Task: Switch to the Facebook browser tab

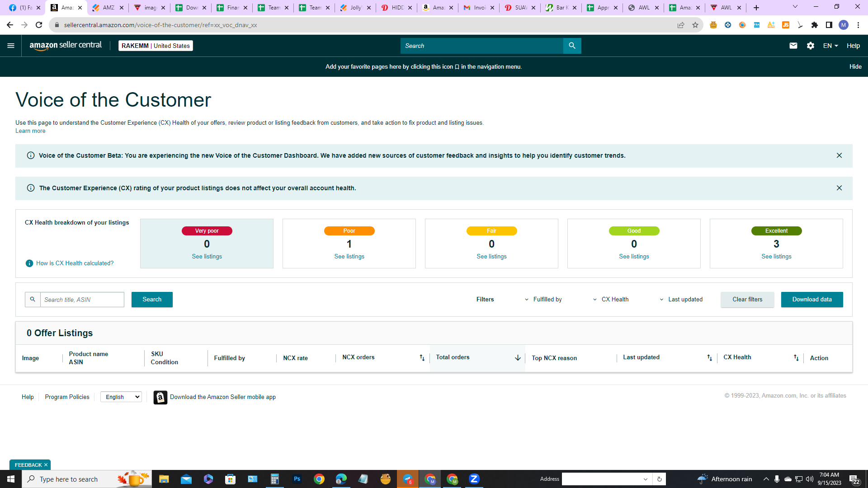Action: tap(25, 8)
